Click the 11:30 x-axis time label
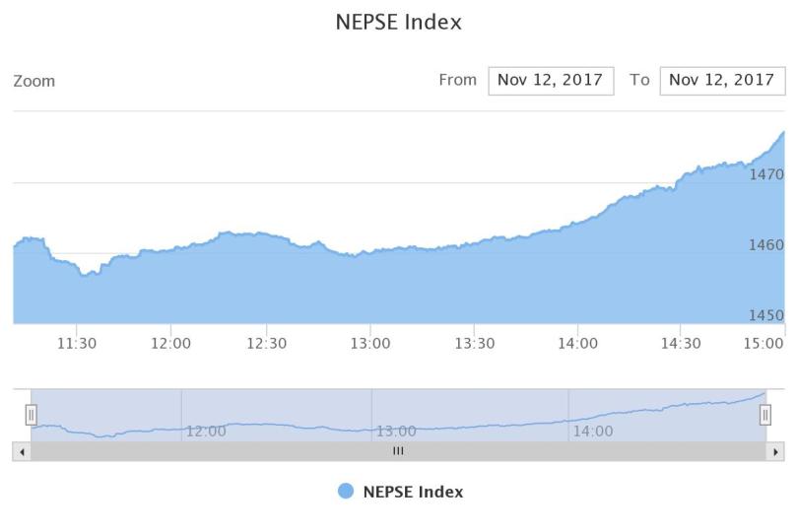The width and height of the screenshot is (798, 532). click(77, 344)
